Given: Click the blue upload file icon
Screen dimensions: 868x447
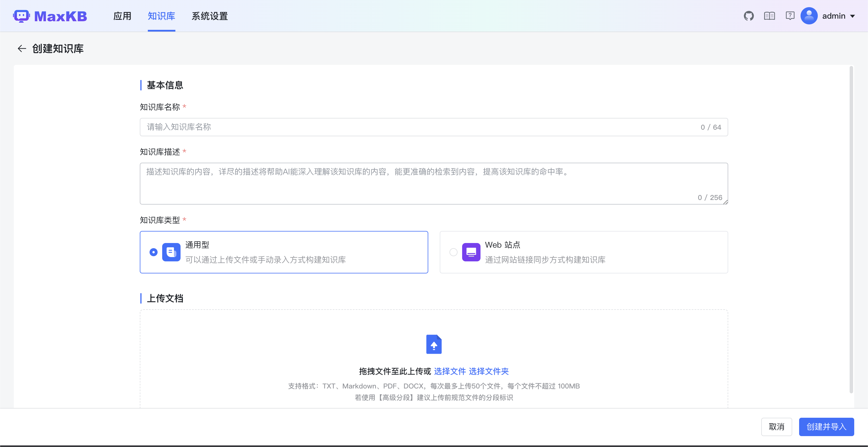Looking at the screenshot, I should click(x=434, y=344).
